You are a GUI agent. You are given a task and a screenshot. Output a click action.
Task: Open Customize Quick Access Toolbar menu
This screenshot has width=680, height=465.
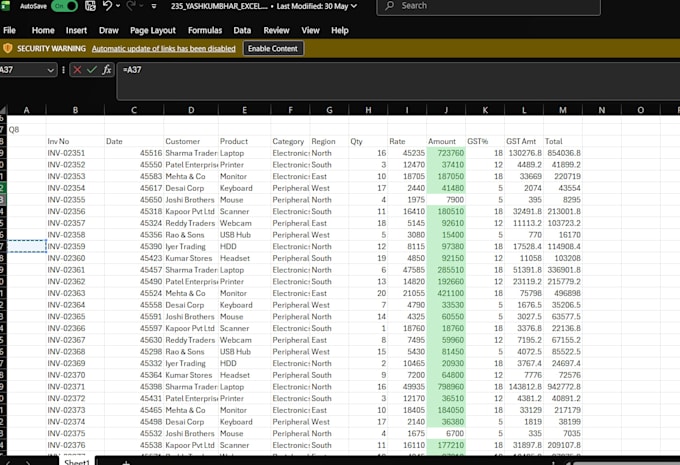click(154, 6)
